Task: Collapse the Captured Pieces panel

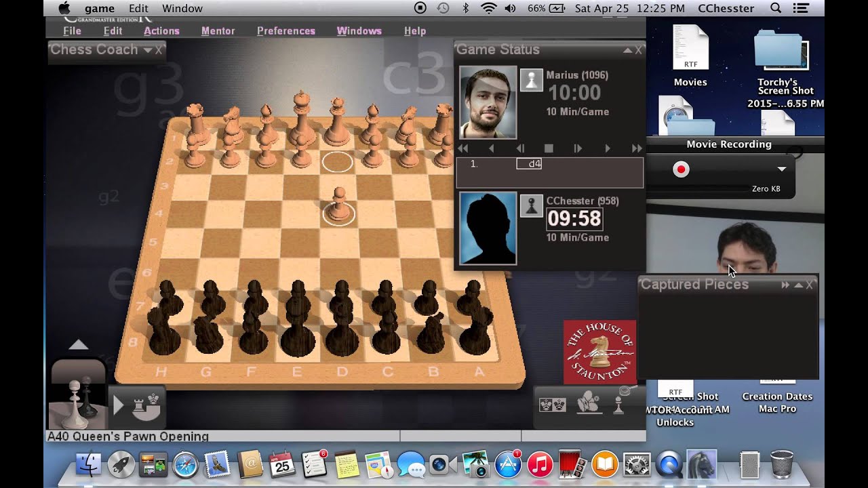Action: (x=799, y=285)
